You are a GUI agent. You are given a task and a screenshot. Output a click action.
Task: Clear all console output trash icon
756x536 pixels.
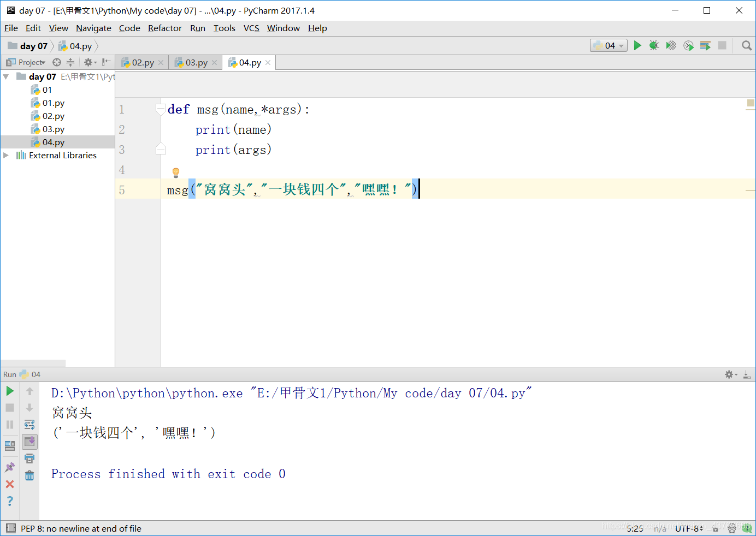[29, 475]
